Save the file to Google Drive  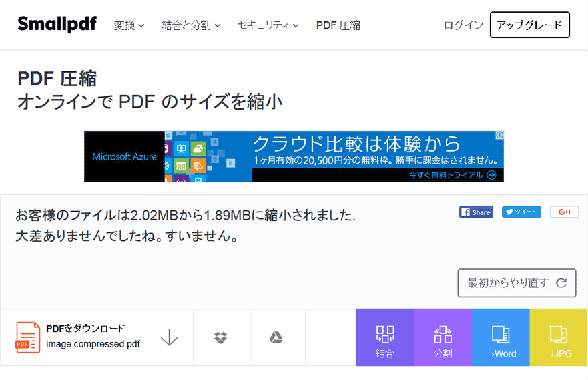(276, 337)
